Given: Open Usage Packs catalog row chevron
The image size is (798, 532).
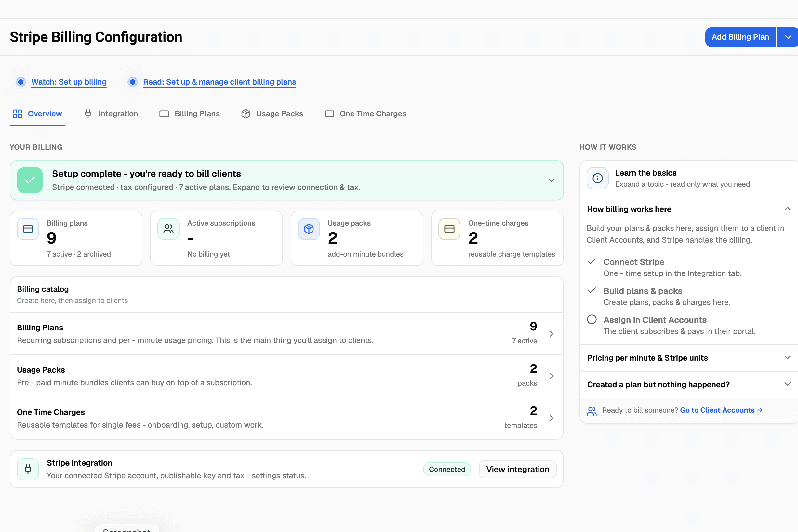Looking at the screenshot, I should [x=551, y=376].
